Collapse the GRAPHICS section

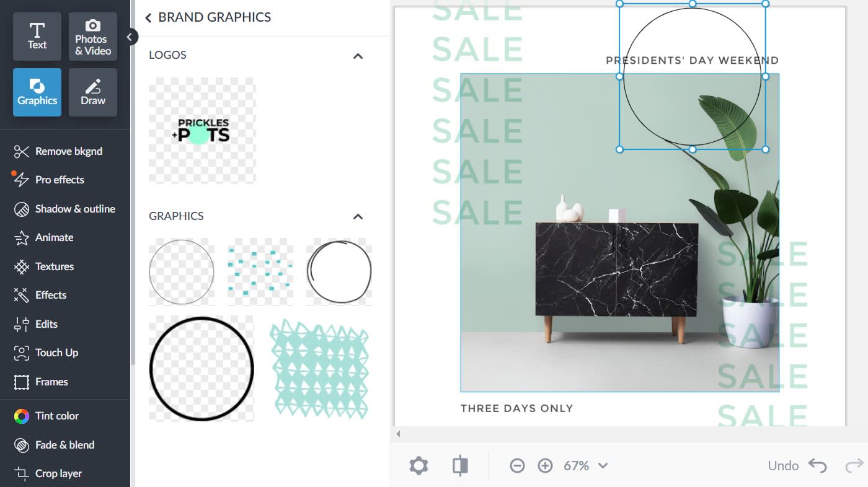[x=358, y=217]
